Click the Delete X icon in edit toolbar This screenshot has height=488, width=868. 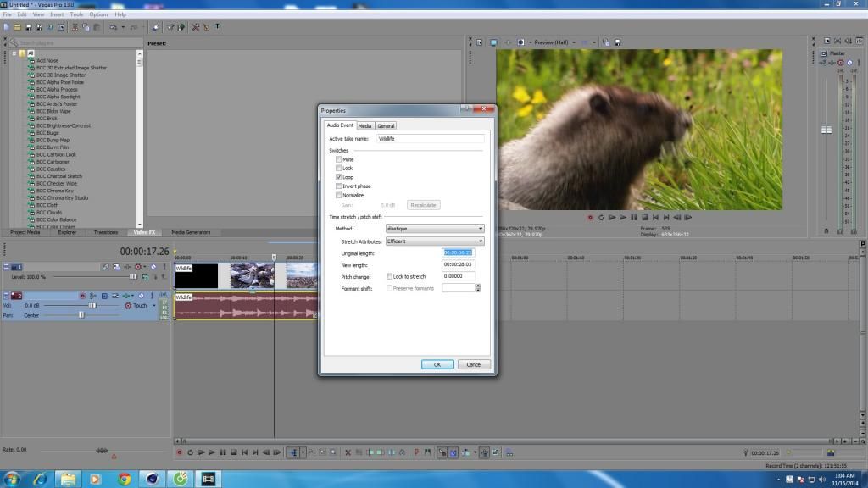coord(348,452)
